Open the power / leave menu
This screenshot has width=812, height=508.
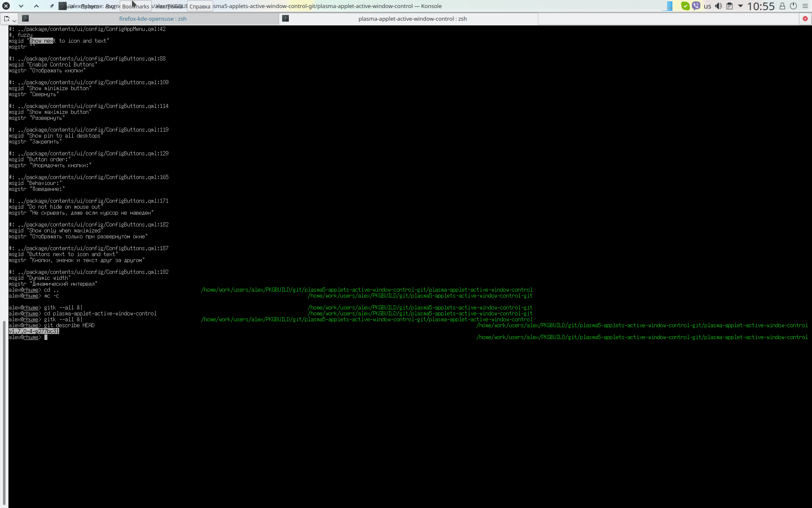[793, 6]
